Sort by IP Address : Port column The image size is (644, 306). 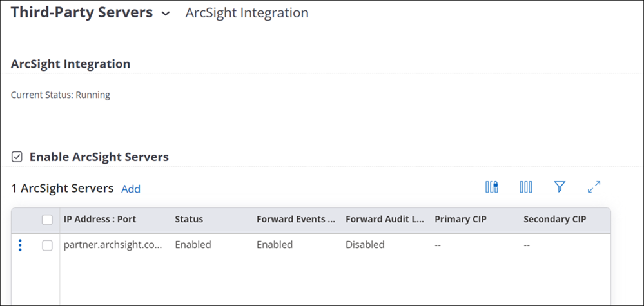click(100, 219)
